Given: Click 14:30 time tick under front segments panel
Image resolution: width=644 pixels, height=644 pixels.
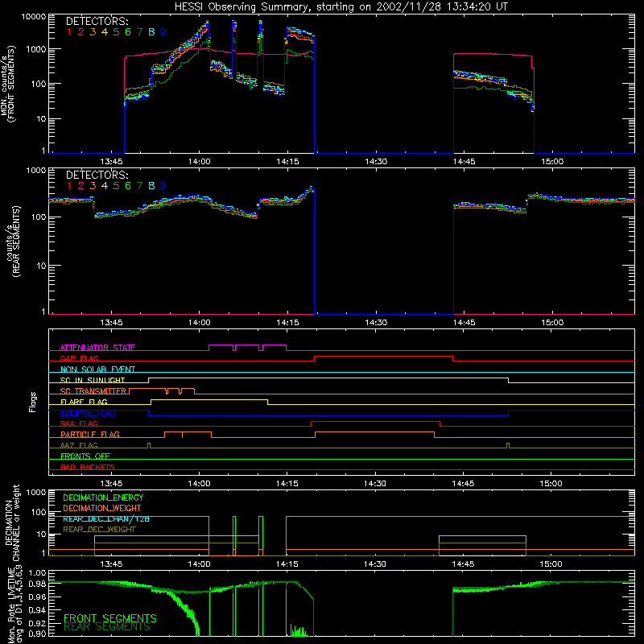Looking at the screenshot, I should (x=376, y=162).
